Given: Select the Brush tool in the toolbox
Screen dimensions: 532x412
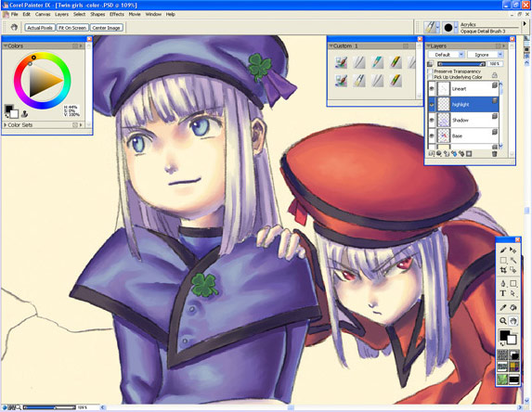Looking at the screenshot, I should (503, 250).
